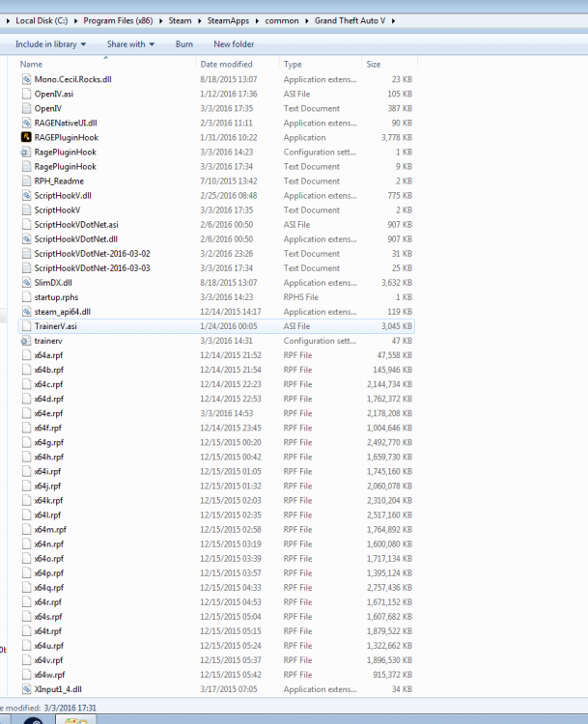
Task: Click the RAGEPluginHook application icon
Action: (x=26, y=138)
